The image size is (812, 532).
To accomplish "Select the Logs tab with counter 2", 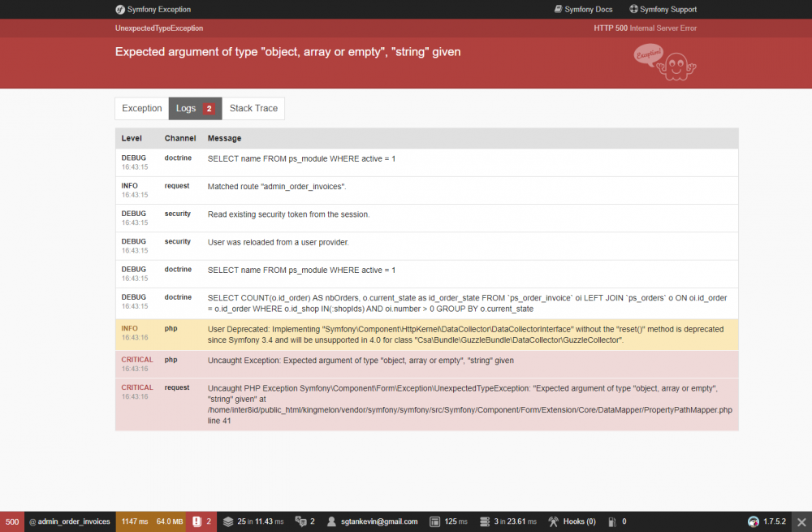I will (195, 108).
